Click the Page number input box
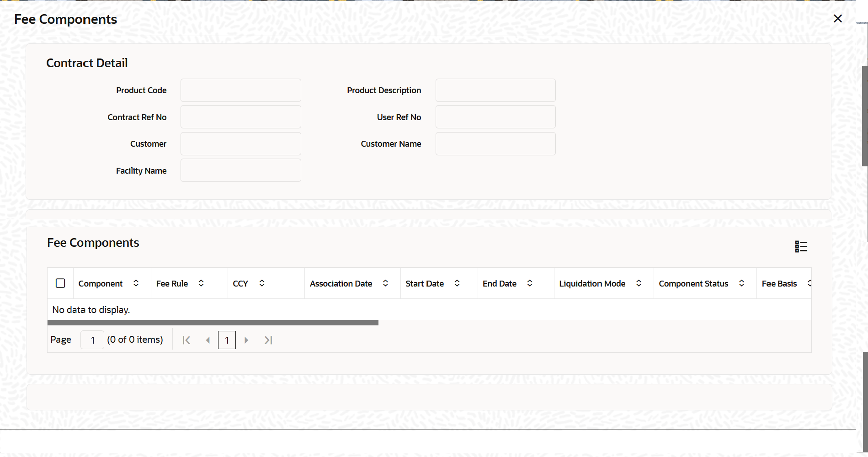The height and width of the screenshot is (457, 868). pos(92,340)
